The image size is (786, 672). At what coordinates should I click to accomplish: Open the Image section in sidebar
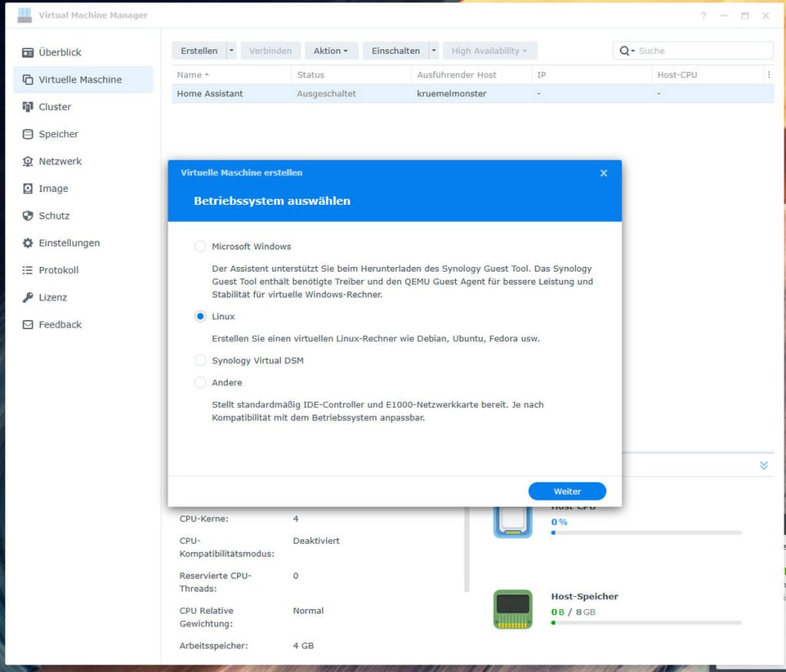click(53, 189)
